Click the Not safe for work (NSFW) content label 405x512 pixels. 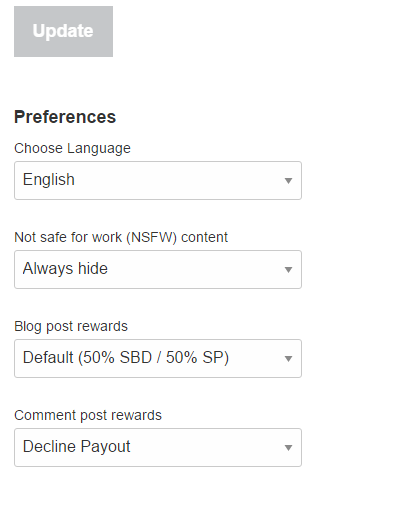tap(121, 237)
